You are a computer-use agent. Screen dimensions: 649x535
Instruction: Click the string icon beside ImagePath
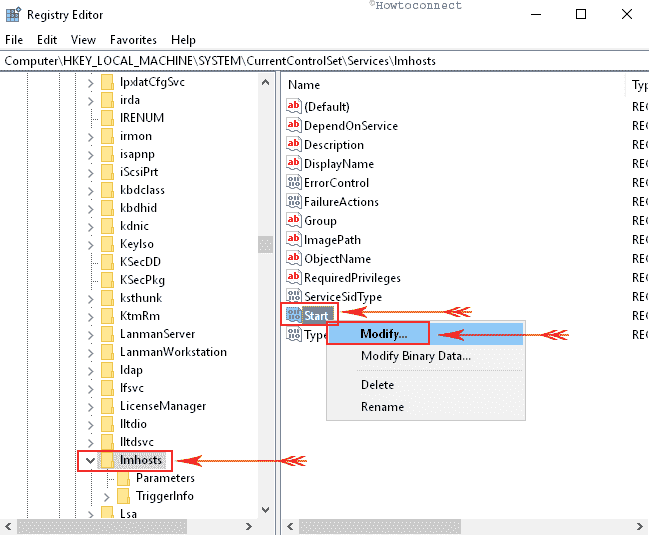[293, 240]
